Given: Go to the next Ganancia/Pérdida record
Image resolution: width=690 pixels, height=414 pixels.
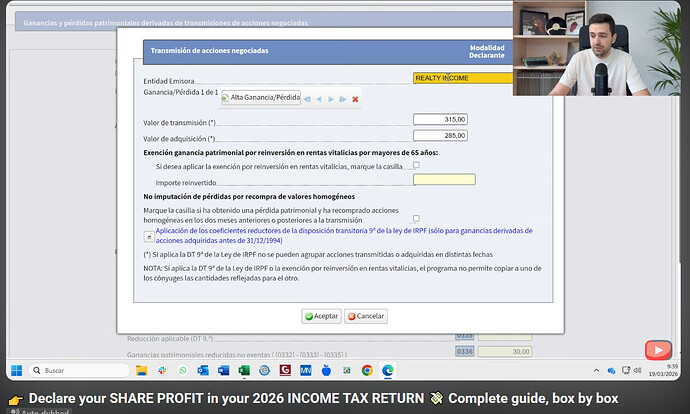Looking at the screenshot, I should (330, 99).
